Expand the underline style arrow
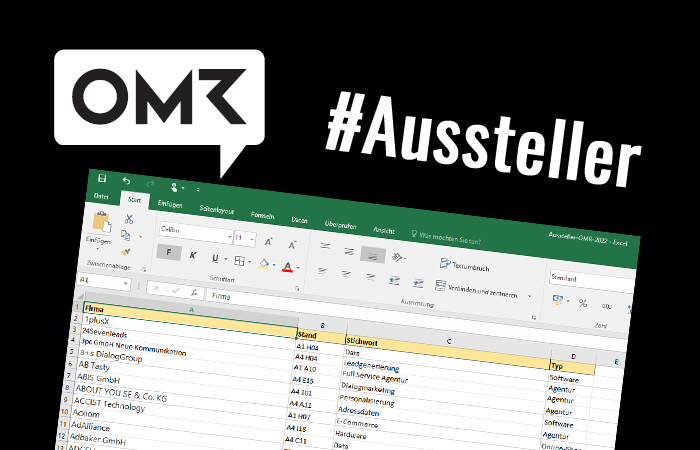 [x=225, y=259]
